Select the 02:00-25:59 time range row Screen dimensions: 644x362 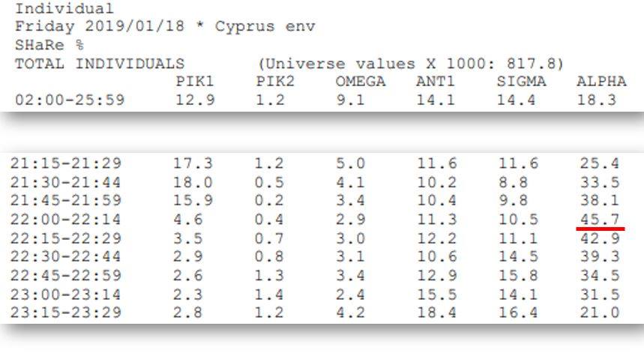click(x=316, y=100)
